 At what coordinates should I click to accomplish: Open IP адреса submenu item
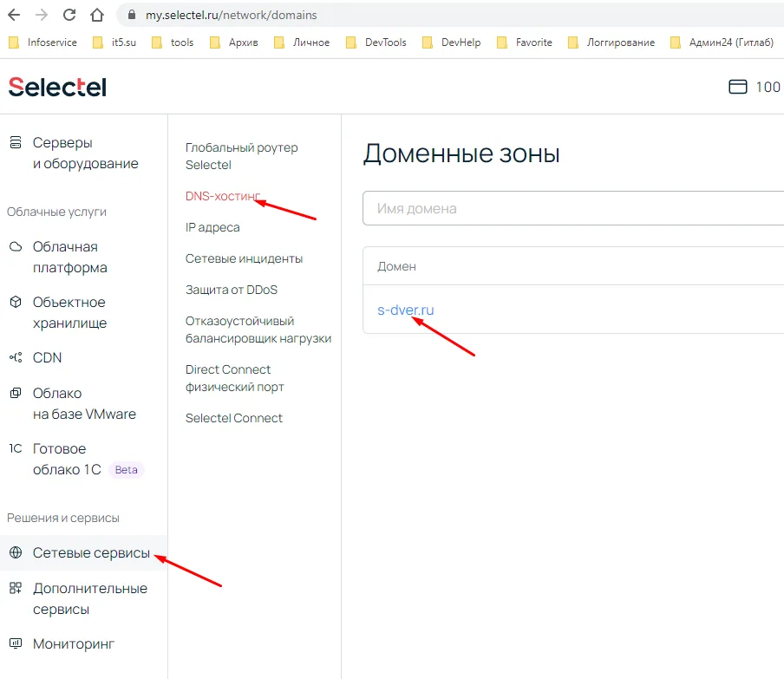(x=212, y=227)
